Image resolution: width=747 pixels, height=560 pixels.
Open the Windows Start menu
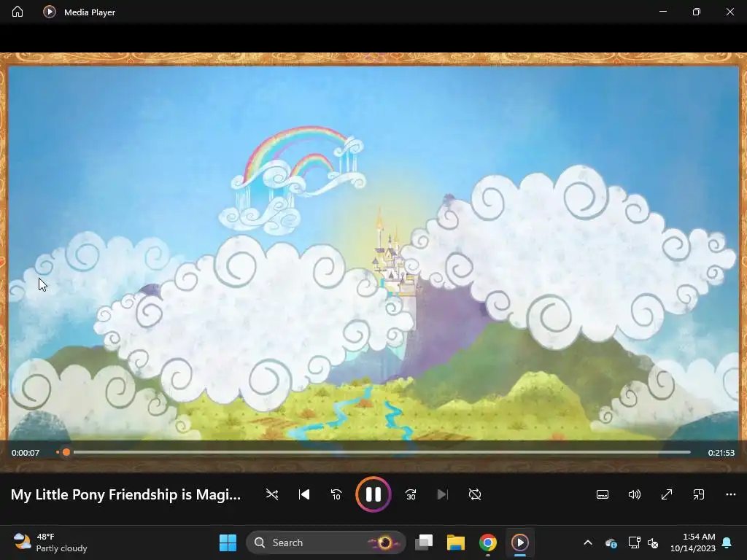[228, 542]
